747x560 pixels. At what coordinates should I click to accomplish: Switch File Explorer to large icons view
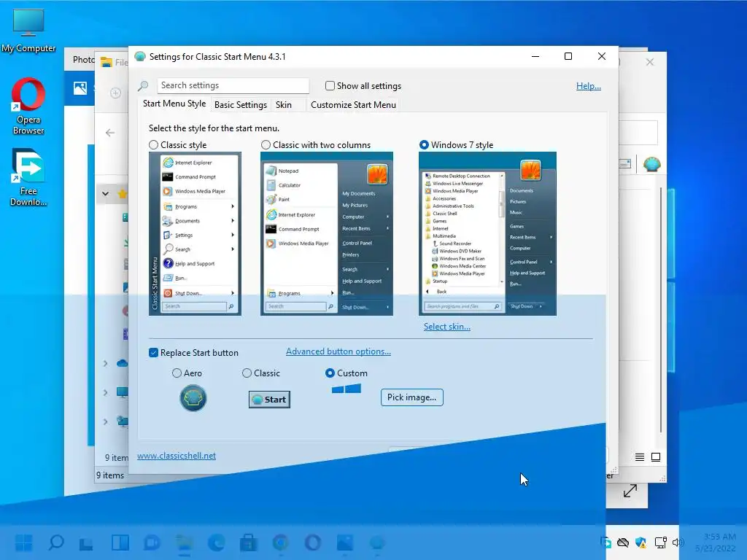point(656,457)
